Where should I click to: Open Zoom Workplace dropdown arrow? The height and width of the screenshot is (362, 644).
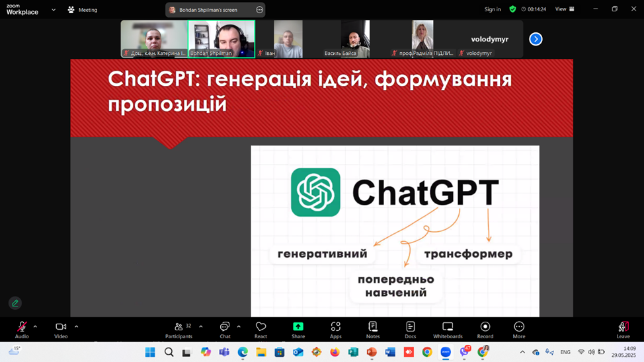(54, 10)
